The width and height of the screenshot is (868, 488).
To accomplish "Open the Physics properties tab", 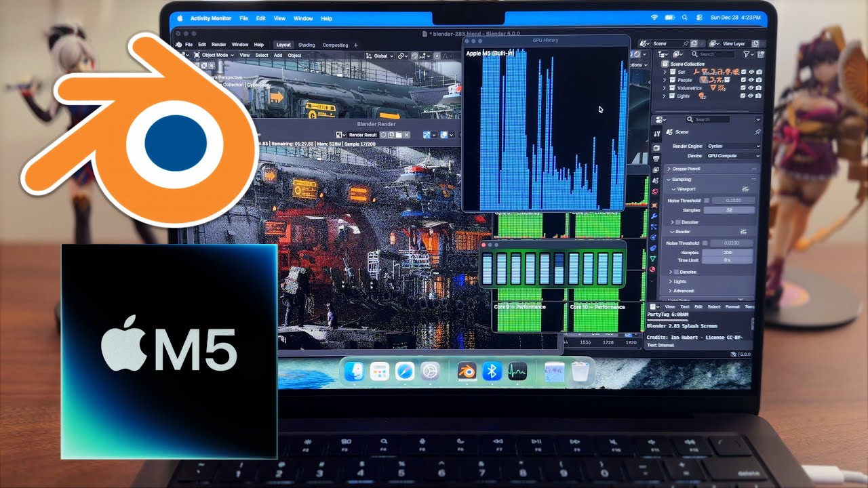I will coord(654,238).
